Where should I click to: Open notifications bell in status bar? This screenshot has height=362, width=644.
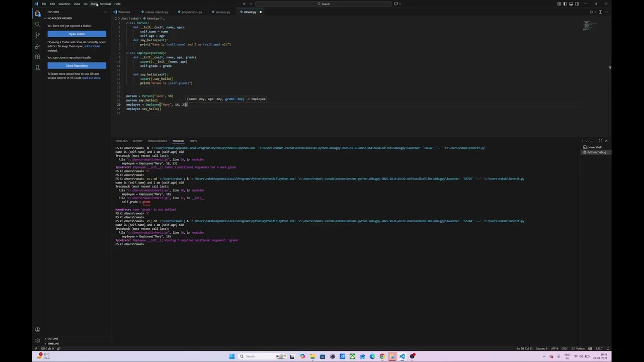pos(607,348)
